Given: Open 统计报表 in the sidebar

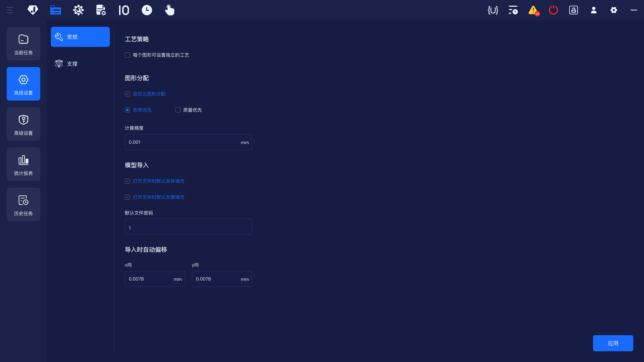Looking at the screenshot, I should [23, 164].
